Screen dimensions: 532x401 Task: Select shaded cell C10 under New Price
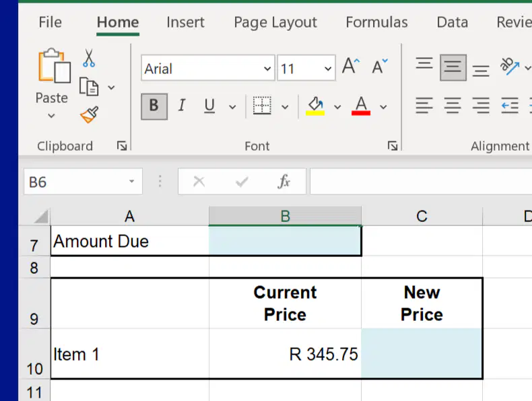point(422,353)
